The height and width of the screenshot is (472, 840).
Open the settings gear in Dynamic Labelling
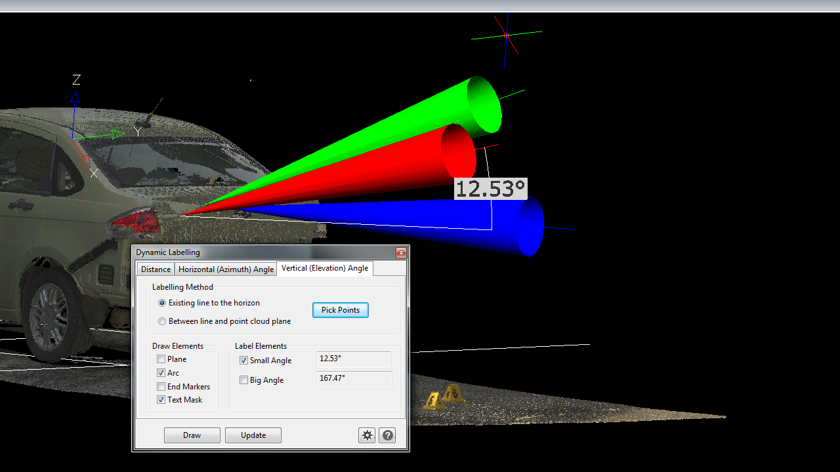pos(367,435)
